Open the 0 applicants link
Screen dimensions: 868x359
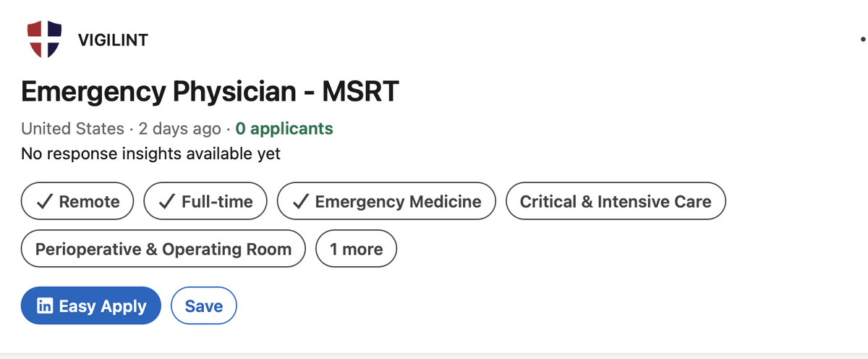(x=284, y=129)
